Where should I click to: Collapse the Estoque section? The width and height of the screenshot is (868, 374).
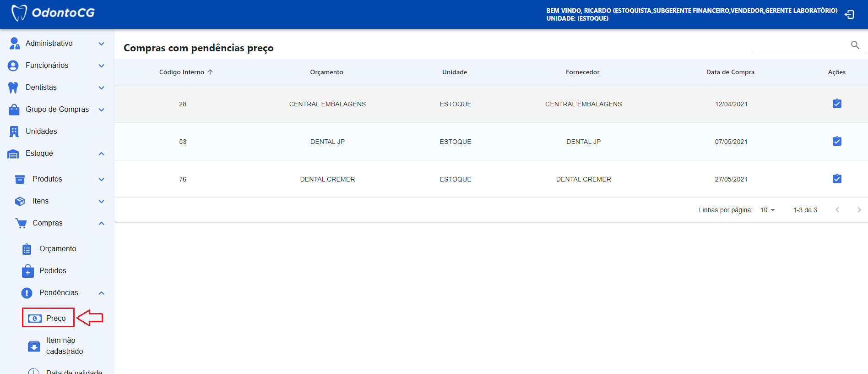point(101,154)
